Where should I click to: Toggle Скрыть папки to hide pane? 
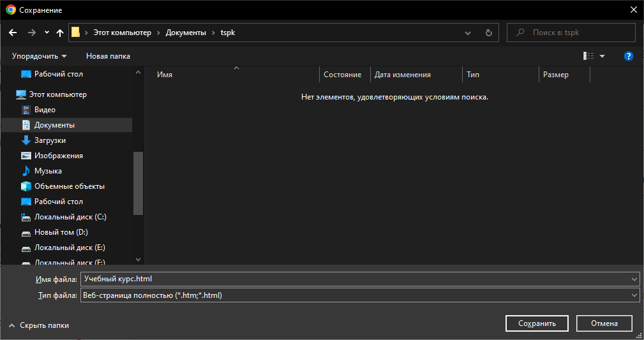point(38,325)
